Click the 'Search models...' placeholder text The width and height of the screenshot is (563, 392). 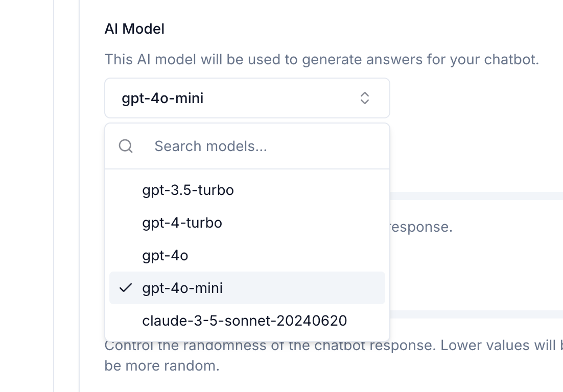tap(210, 146)
